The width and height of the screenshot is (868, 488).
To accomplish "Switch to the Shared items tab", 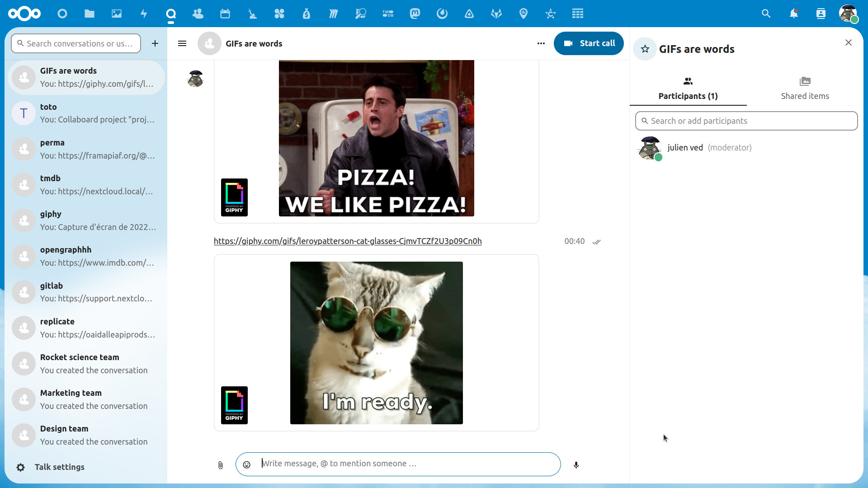I will coord(805,89).
